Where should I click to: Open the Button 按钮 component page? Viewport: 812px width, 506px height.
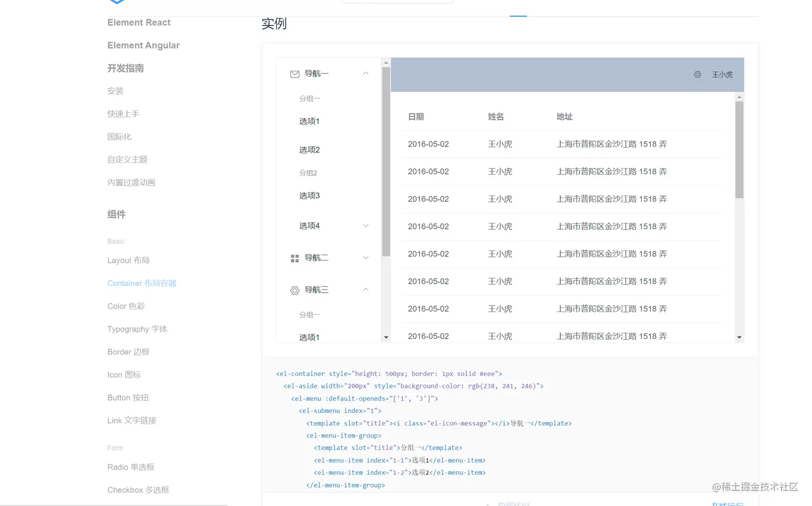(128, 397)
